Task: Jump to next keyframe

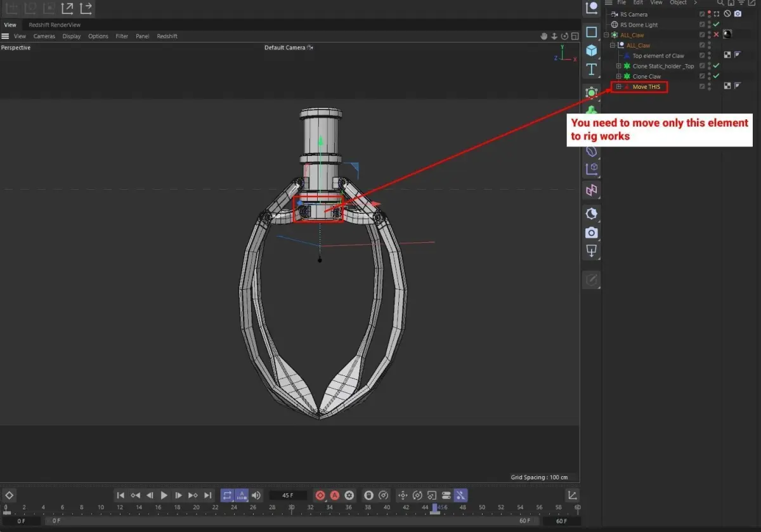Action: [x=193, y=495]
